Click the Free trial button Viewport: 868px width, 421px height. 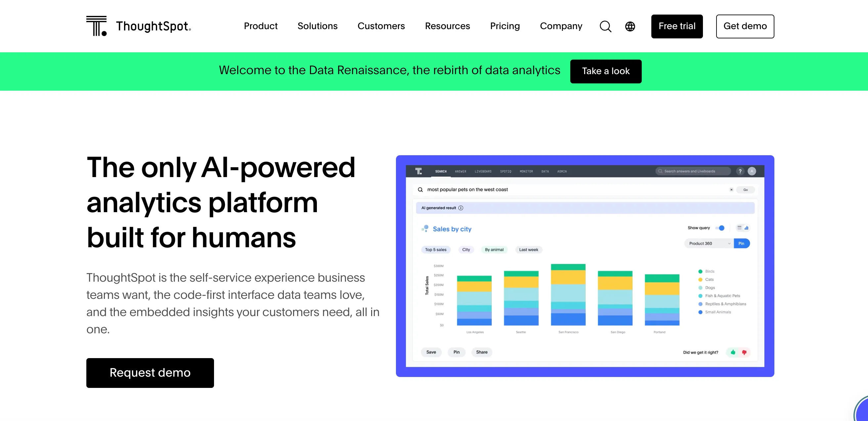(x=676, y=26)
